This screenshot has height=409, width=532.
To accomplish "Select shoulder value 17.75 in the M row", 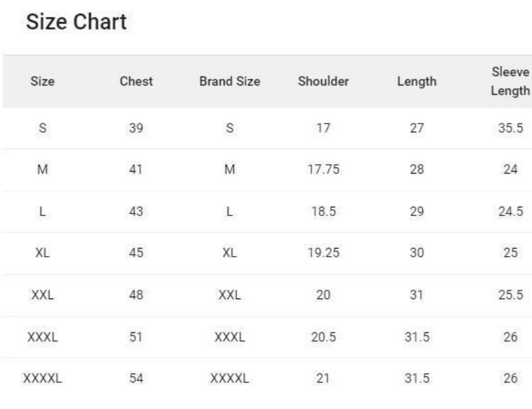I will [323, 170].
